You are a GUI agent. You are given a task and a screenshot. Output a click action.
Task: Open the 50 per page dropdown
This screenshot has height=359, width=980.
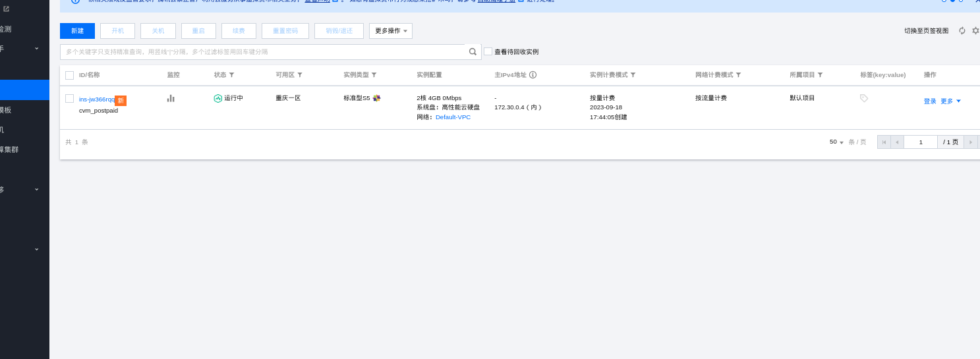[x=836, y=142]
